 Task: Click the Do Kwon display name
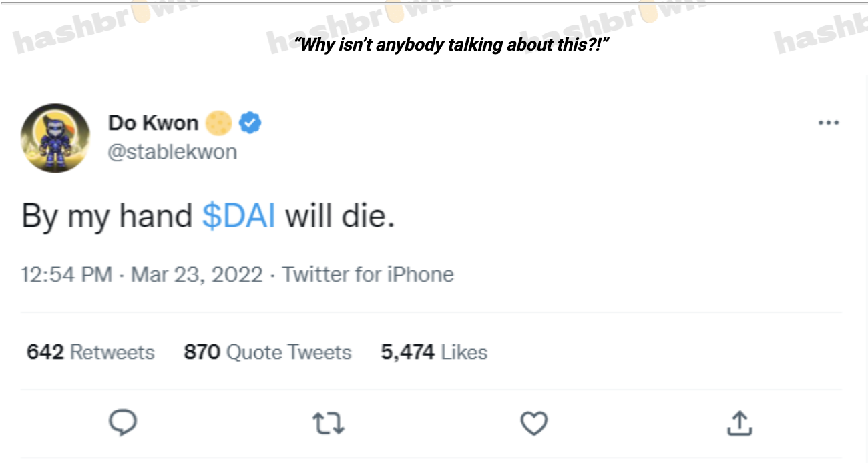pos(153,123)
